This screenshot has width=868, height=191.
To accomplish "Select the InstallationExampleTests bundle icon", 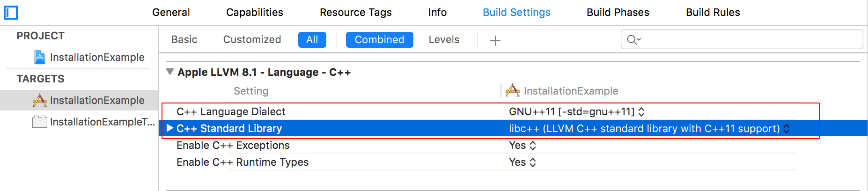I will 40,122.
